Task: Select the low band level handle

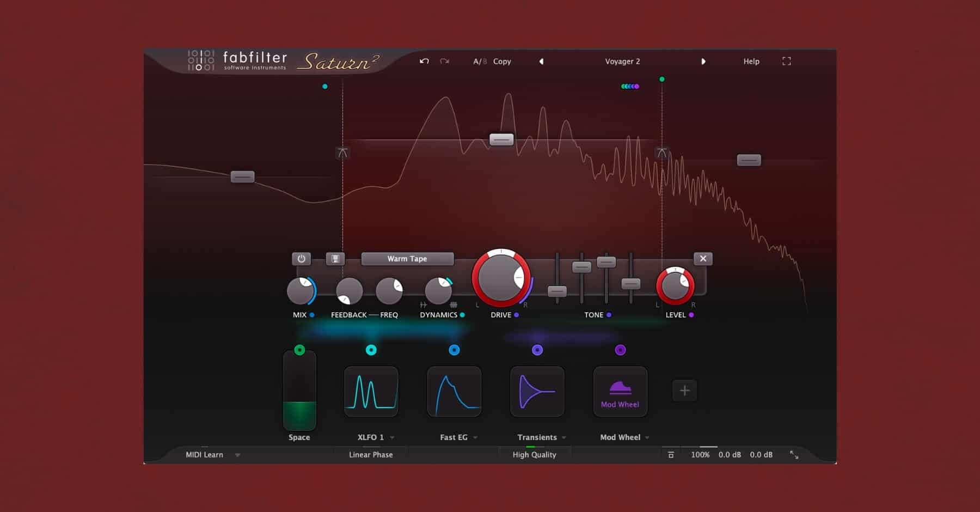Action: pyautogui.click(x=242, y=177)
